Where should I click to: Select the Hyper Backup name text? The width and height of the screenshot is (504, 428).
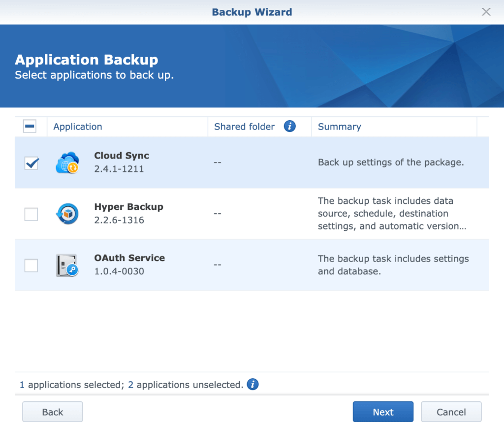coord(128,207)
